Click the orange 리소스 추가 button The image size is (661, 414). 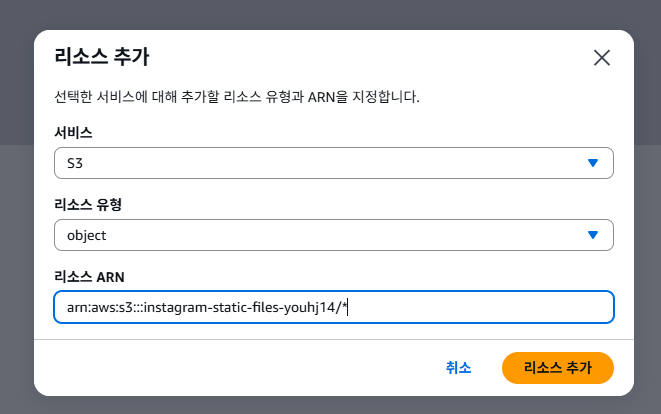(x=557, y=367)
